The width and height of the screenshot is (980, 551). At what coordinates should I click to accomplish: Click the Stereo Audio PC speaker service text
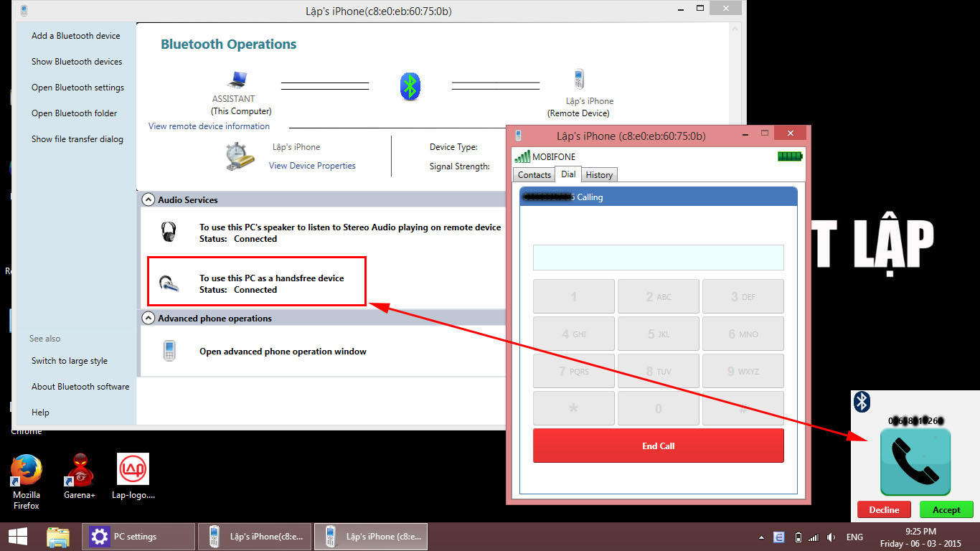(x=350, y=227)
